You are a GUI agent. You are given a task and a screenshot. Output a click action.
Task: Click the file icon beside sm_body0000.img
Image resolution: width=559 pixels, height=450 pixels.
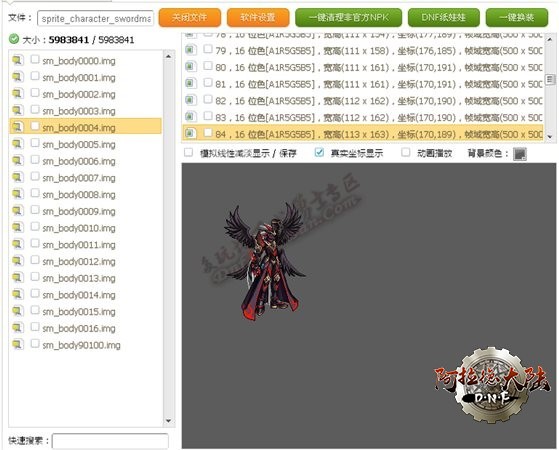17,60
